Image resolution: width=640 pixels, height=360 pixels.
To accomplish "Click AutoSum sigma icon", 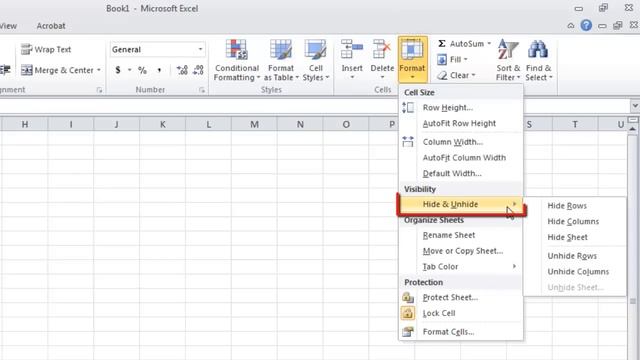I will [442, 44].
